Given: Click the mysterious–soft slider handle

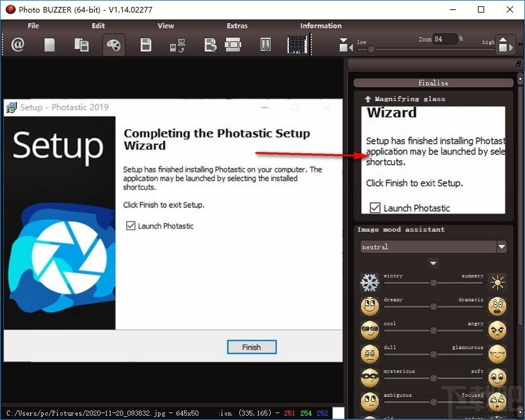Looking at the screenshot, I should pos(433,378).
